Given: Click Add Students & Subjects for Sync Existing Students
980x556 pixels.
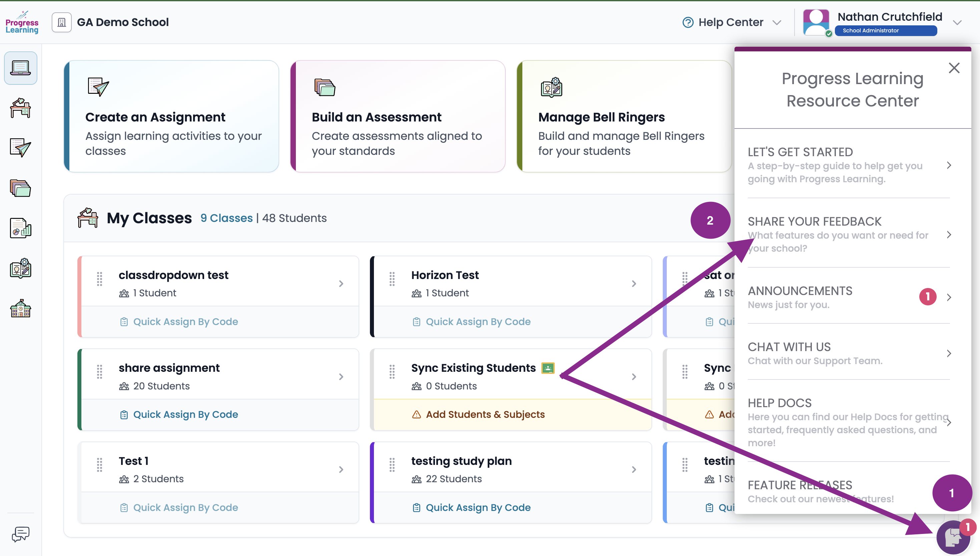Looking at the screenshot, I should [478, 415].
